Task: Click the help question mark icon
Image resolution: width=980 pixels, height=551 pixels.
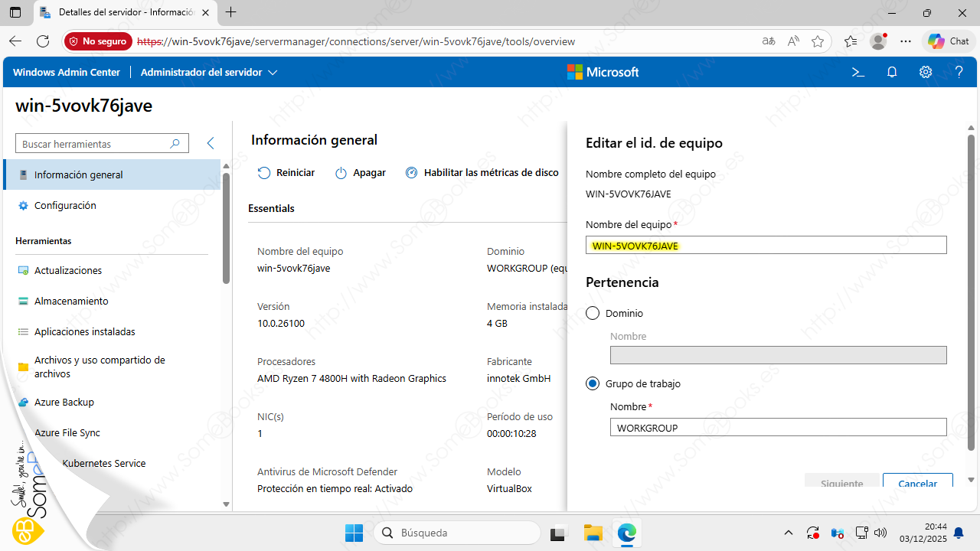Action: [x=959, y=72]
